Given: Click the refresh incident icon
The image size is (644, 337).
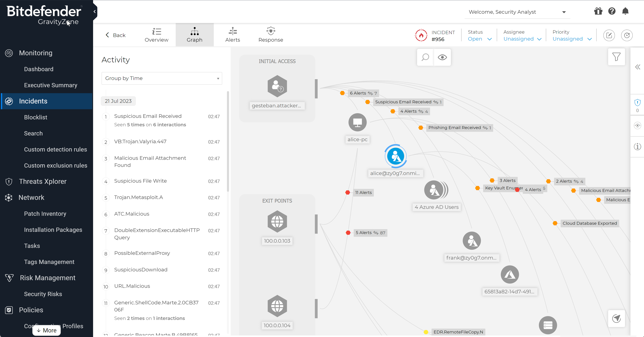Looking at the screenshot, I should pyautogui.click(x=627, y=36).
